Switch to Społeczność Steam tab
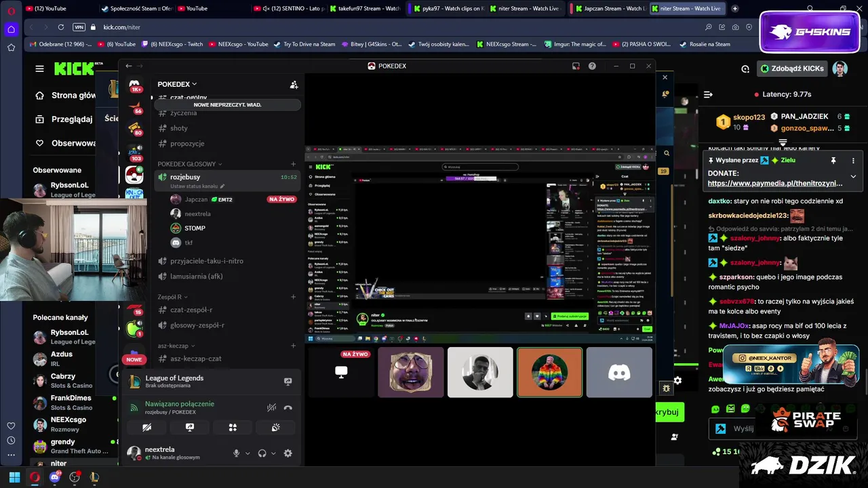 [136, 9]
